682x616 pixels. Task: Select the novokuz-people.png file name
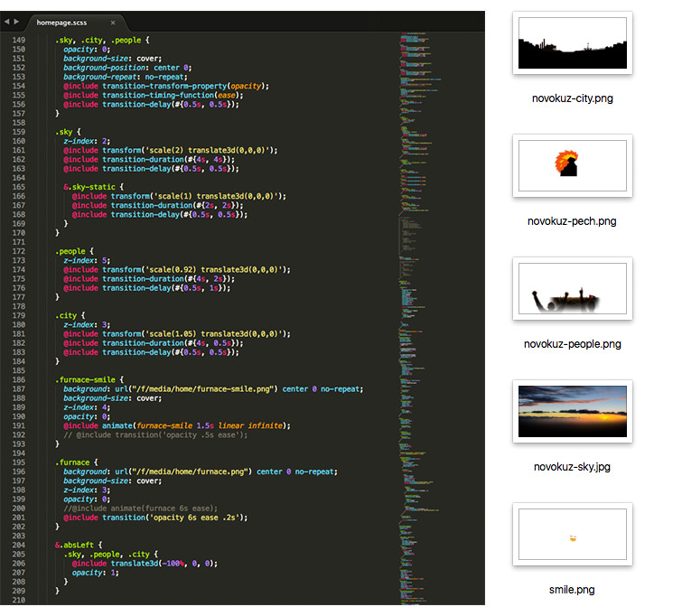point(572,343)
